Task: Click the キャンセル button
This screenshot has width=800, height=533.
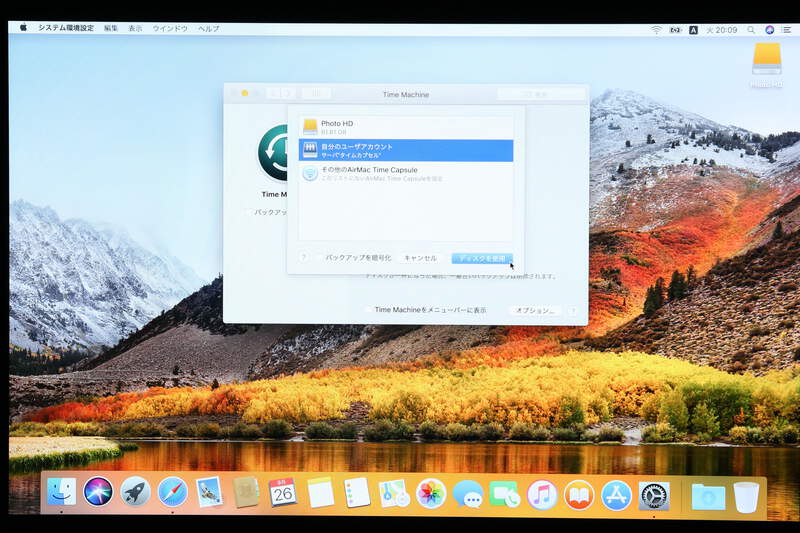Action: (x=420, y=258)
